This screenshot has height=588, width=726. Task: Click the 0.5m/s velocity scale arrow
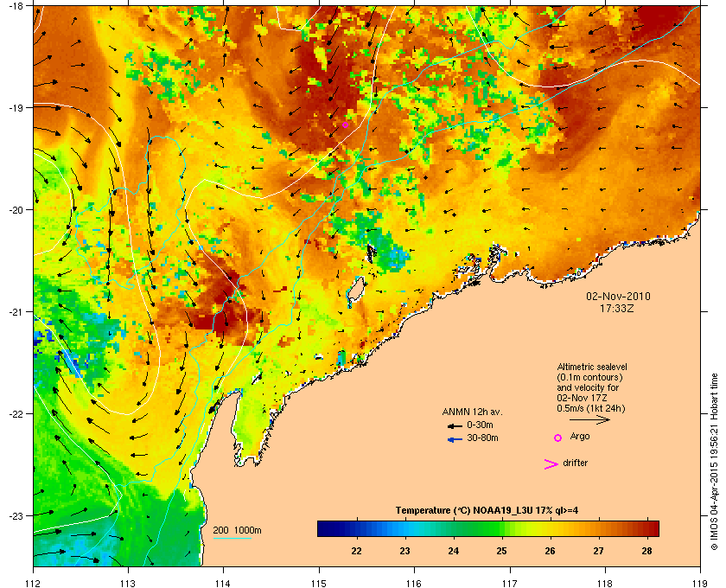point(589,419)
